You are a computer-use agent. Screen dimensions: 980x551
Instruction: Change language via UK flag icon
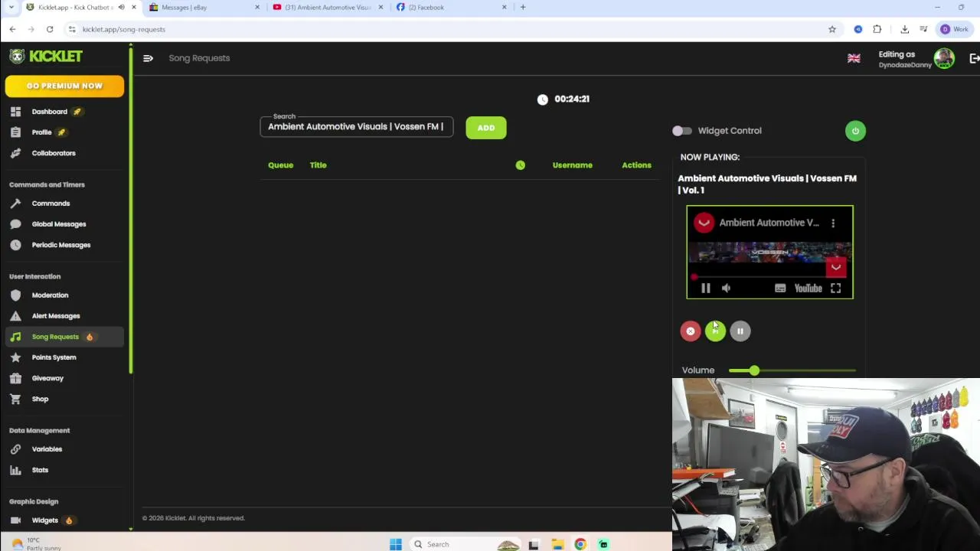pyautogui.click(x=854, y=59)
